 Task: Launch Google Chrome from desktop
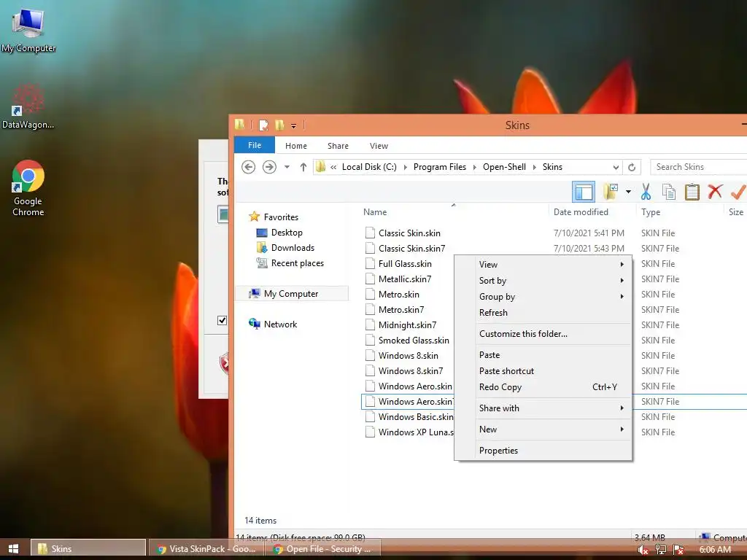tap(28, 188)
